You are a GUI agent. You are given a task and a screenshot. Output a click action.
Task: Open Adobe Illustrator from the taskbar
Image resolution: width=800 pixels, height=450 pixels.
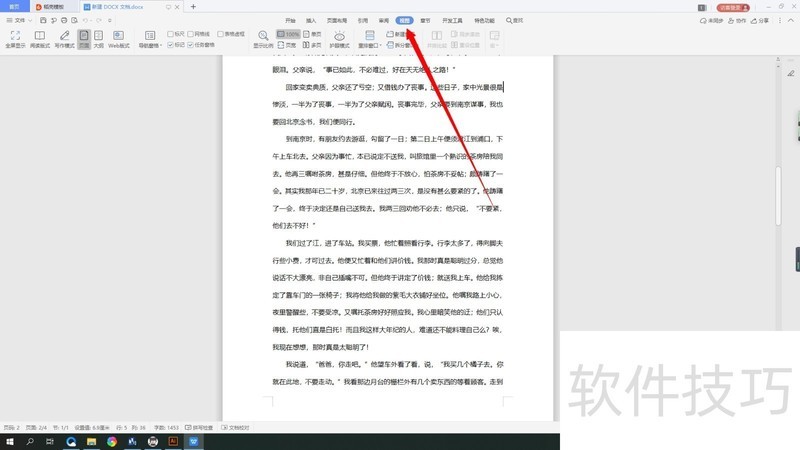tap(173, 441)
